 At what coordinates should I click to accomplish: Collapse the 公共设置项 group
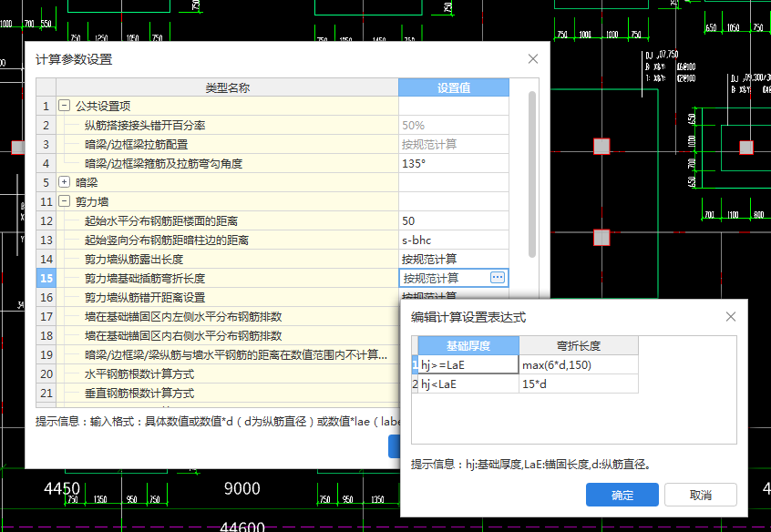[64, 106]
